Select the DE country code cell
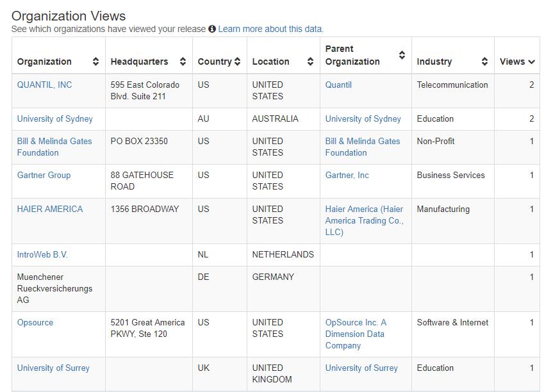Viewport: 553px width, 392px height. click(x=220, y=289)
